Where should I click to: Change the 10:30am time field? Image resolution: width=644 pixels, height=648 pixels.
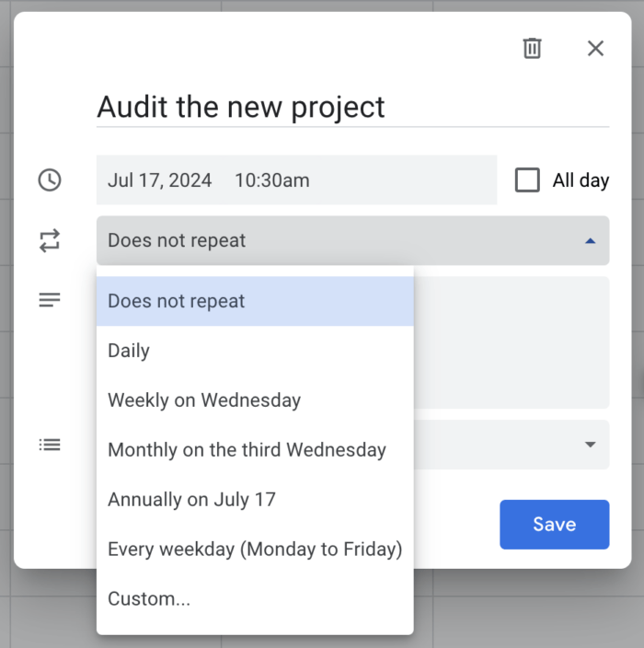tap(272, 180)
